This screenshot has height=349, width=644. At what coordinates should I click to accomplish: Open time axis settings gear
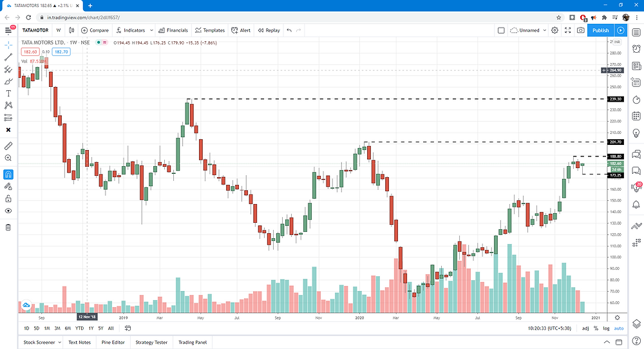click(x=618, y=317)
